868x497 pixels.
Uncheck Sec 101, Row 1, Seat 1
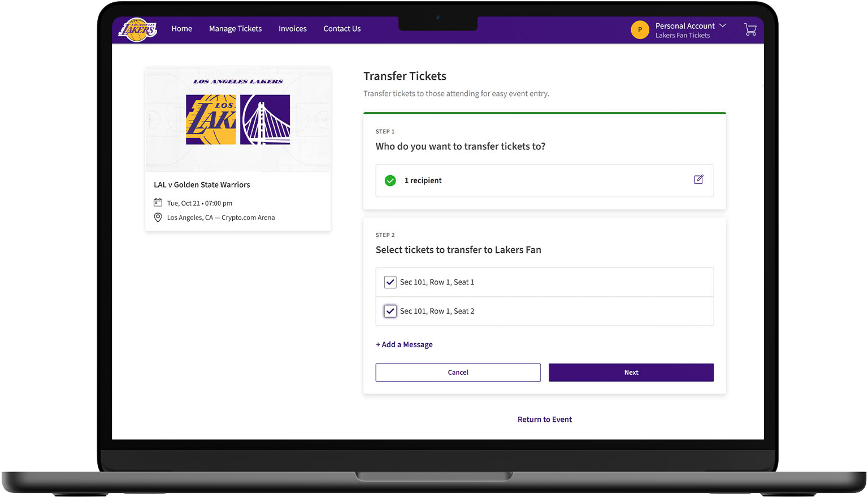[390, 282]
